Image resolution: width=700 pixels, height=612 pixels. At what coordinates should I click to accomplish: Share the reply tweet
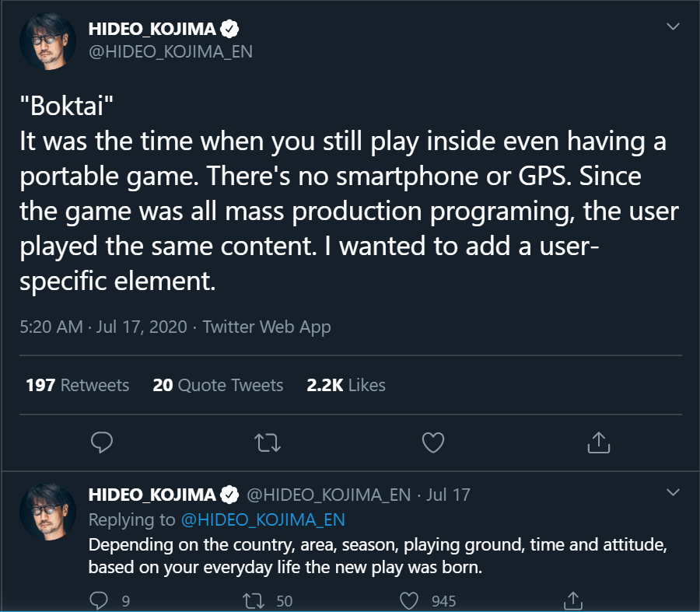[x=572, y=600]
